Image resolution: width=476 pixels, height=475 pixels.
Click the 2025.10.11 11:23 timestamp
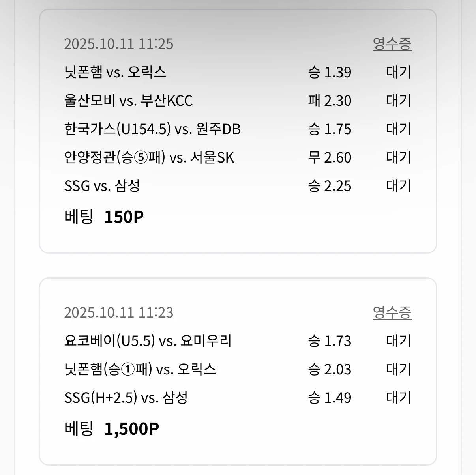pos(118,312)
